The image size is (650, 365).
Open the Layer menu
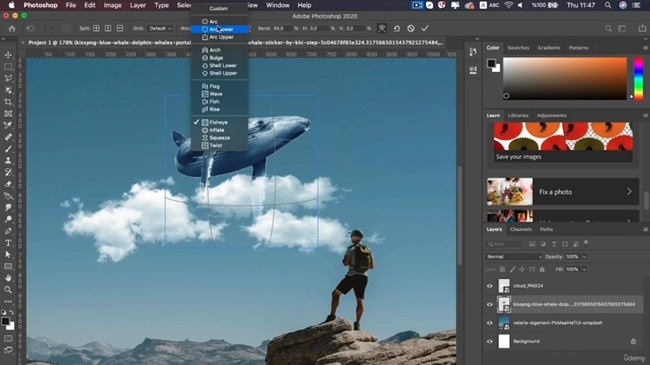point(138,5)
